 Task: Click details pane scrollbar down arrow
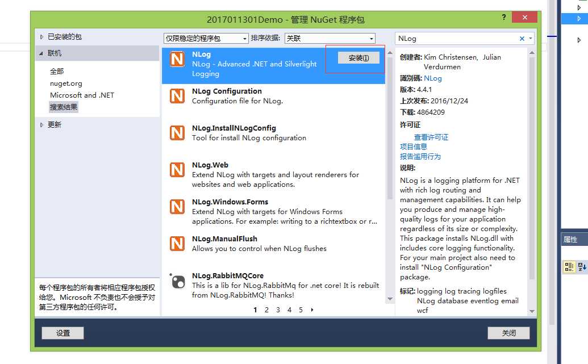[532, 311]
